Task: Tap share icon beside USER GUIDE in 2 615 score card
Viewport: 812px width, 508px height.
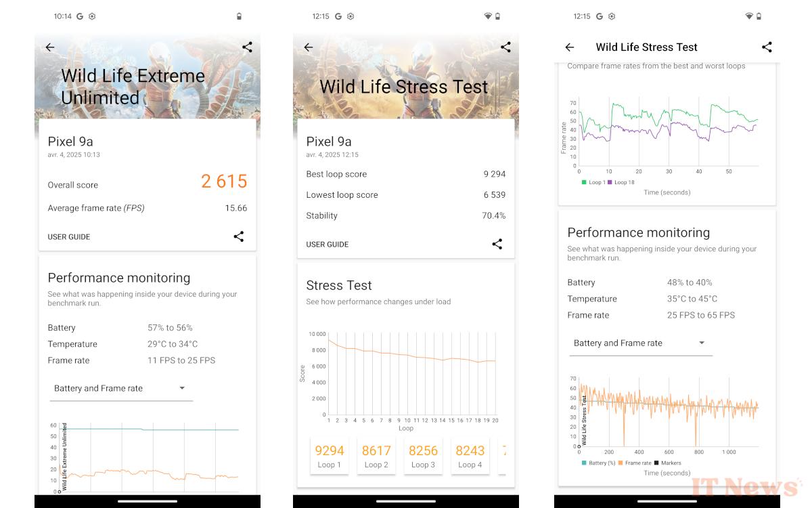Action: click(238, 236)
